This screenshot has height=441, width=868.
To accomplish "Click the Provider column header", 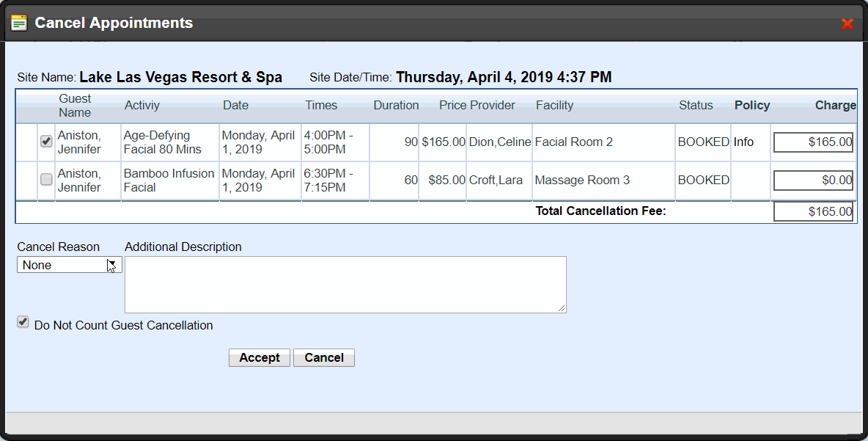I will [493, 105].
